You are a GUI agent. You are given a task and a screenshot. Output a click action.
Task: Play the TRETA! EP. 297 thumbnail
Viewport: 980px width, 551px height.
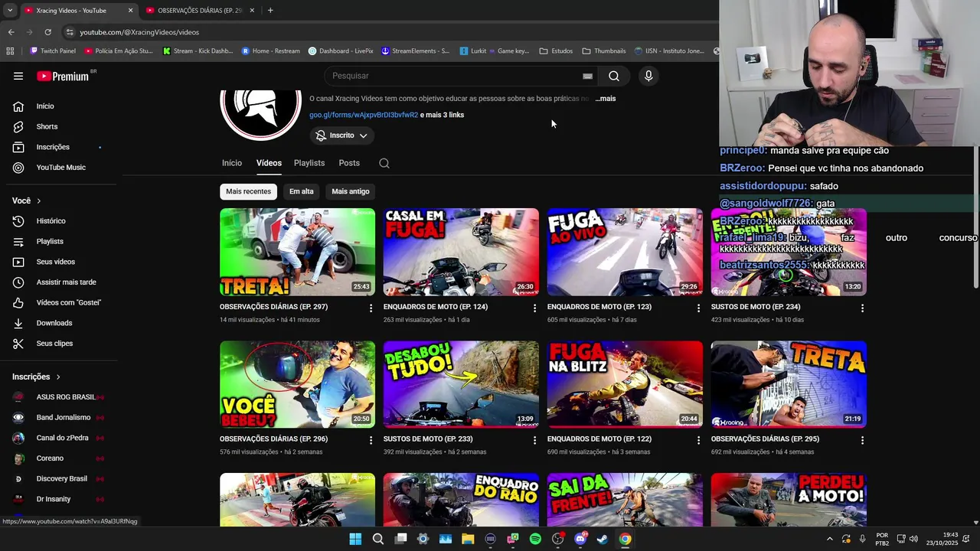[x=297, y=252]
